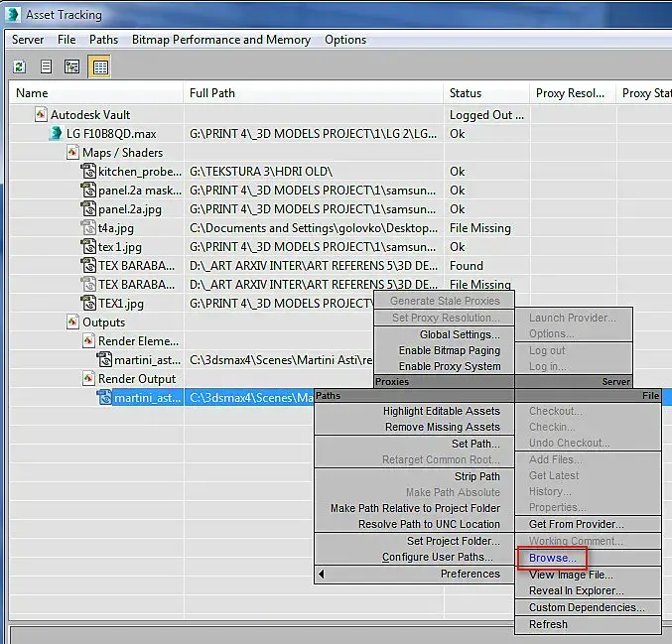Click 'Logged Out ...' status cell
The image size is (672, 644).
pos(486,115)
